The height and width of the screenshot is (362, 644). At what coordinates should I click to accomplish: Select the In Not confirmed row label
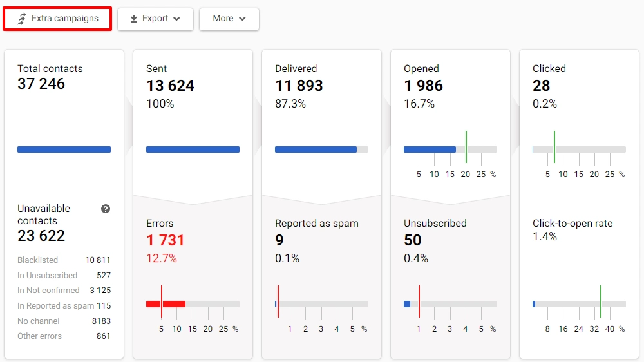pos(48,291)
